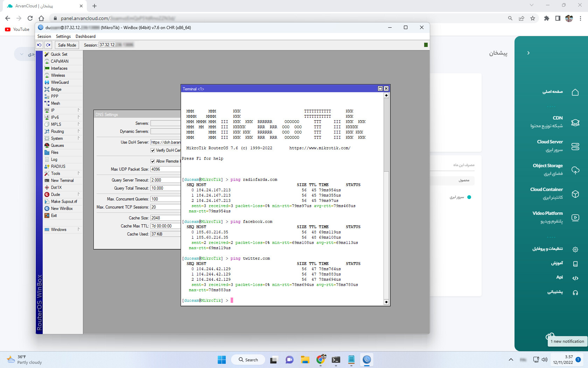The height and width of the screenshot is (368, 588).
Task: Open the Dashboard menu
Action: pos(85,36)
